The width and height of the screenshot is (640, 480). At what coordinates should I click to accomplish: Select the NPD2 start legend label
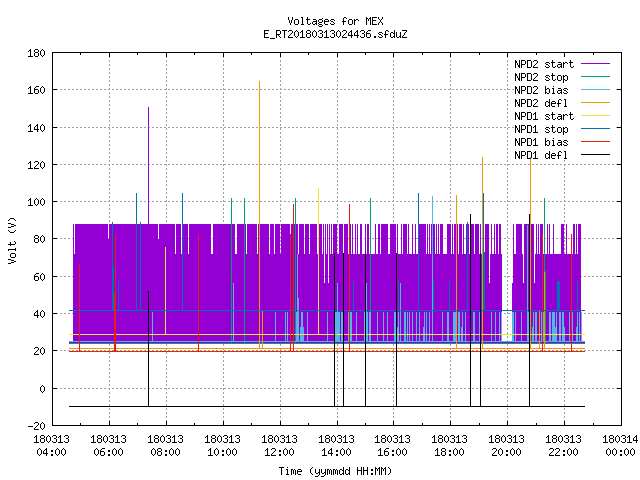544,64
